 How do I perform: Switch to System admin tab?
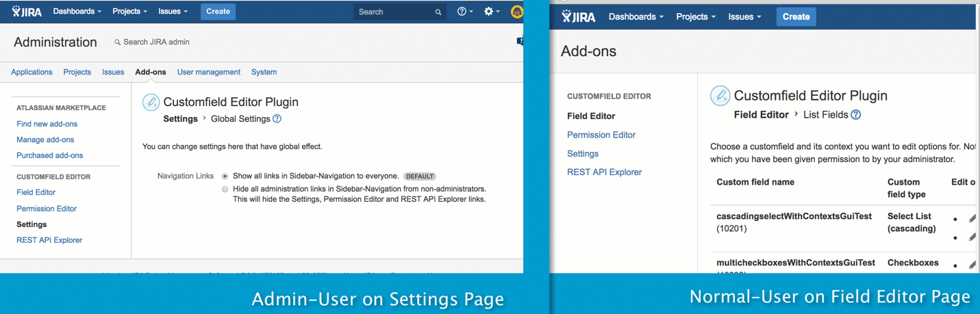point(264,72)
